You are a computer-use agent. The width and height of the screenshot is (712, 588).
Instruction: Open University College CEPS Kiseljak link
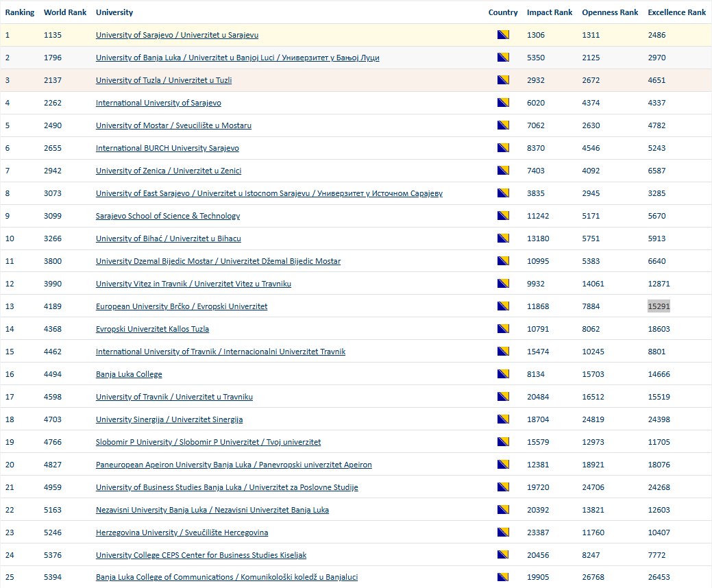[x=201, y=555]
